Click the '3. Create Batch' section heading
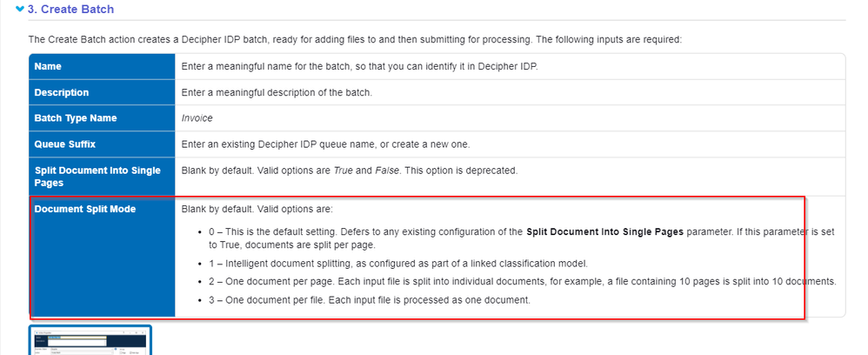 (x=70, y=9)
